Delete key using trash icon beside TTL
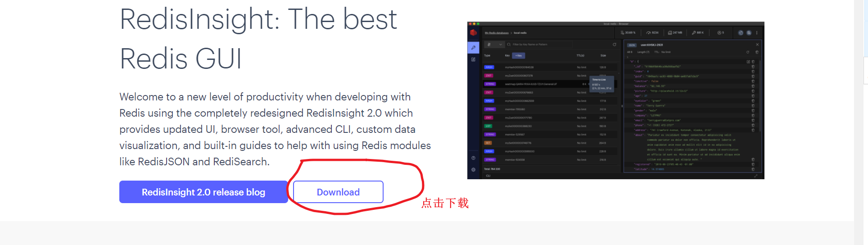 pos(757,52)
